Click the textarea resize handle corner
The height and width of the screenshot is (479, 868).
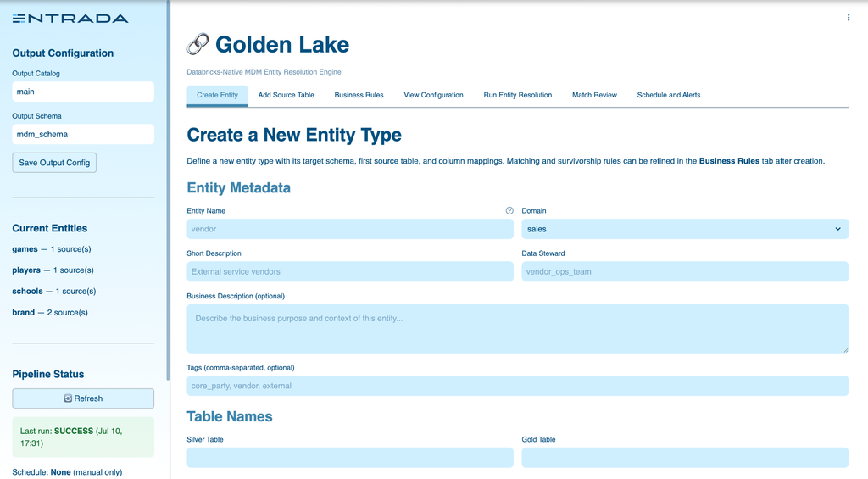[x=845, y=349]
